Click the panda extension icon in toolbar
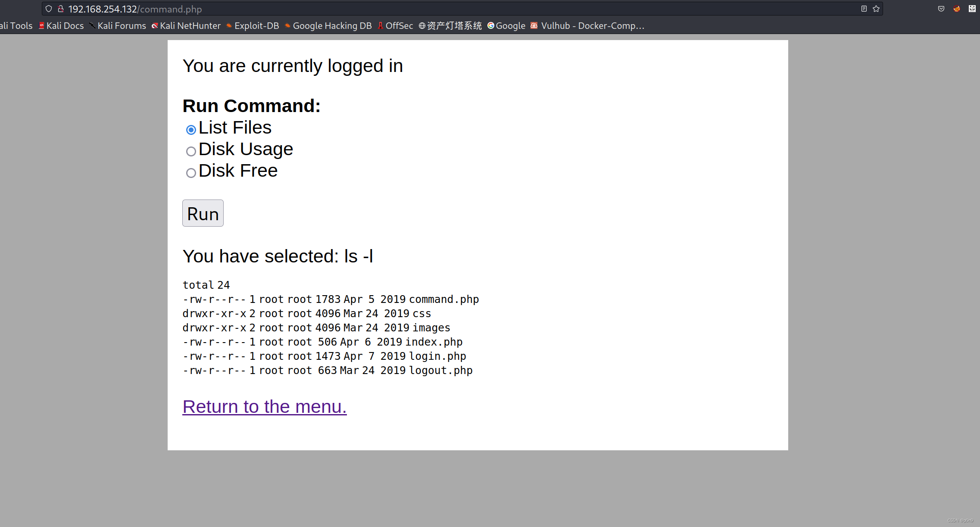Screen dimensions: 980x527 click(x=972, y=9)
